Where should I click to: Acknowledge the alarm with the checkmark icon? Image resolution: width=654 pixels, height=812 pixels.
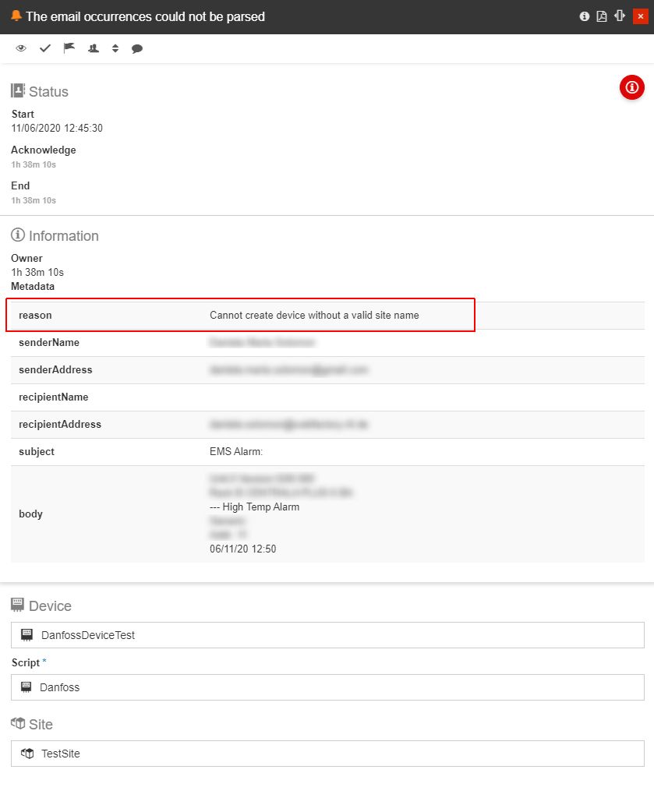click(45, 48)
